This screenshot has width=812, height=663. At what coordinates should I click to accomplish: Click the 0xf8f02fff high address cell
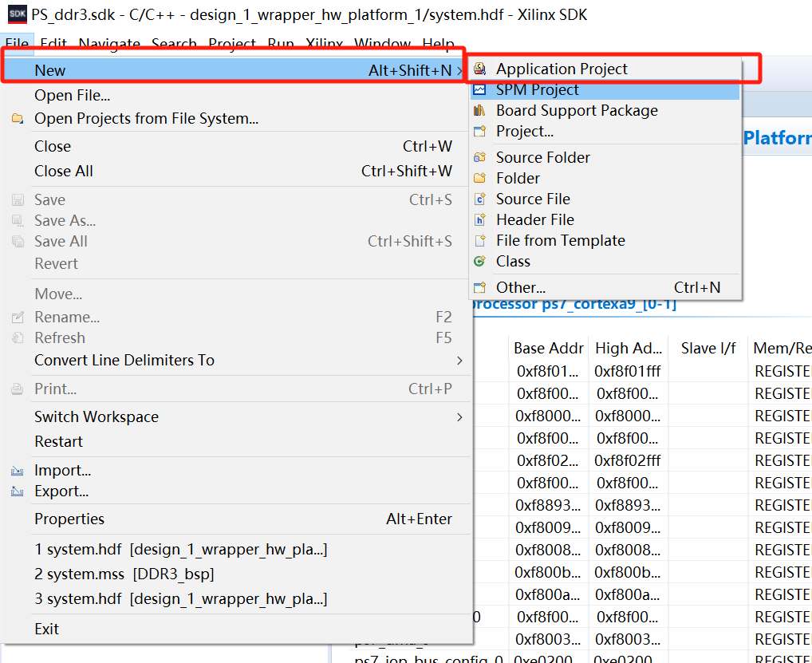click(x=628, y=460)
